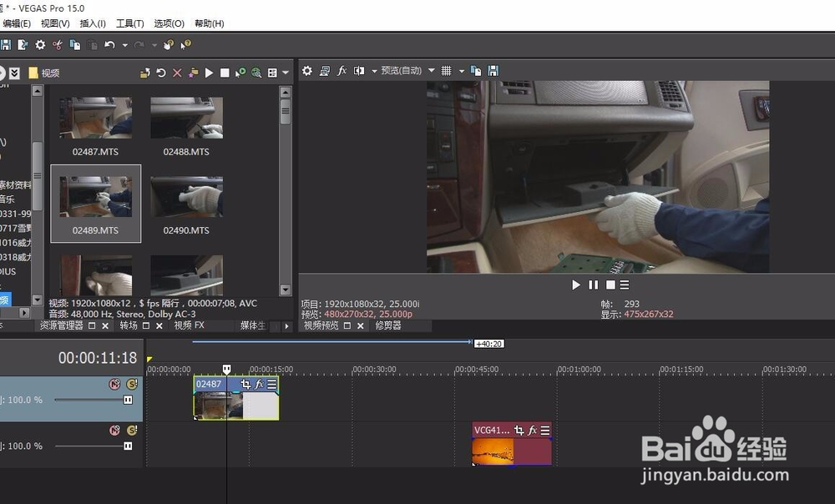Click first track level slider handle
Viewport: 835px width, 504px height.
click(128, 400)
